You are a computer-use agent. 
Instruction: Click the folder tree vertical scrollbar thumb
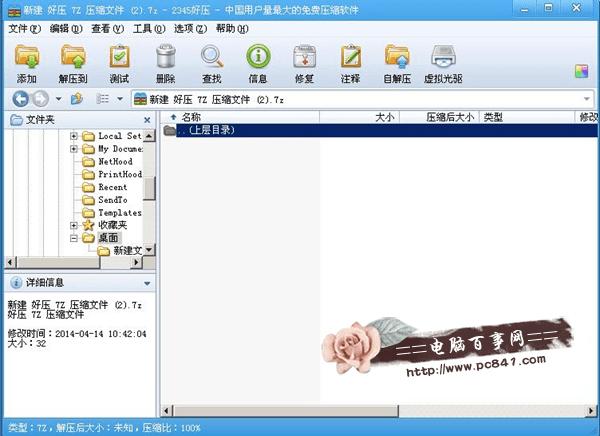149,188
